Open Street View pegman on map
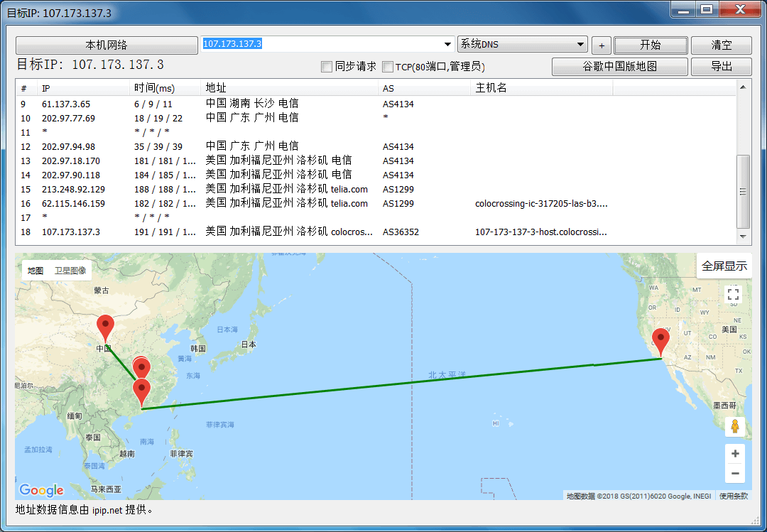 (x=734, y=427)
